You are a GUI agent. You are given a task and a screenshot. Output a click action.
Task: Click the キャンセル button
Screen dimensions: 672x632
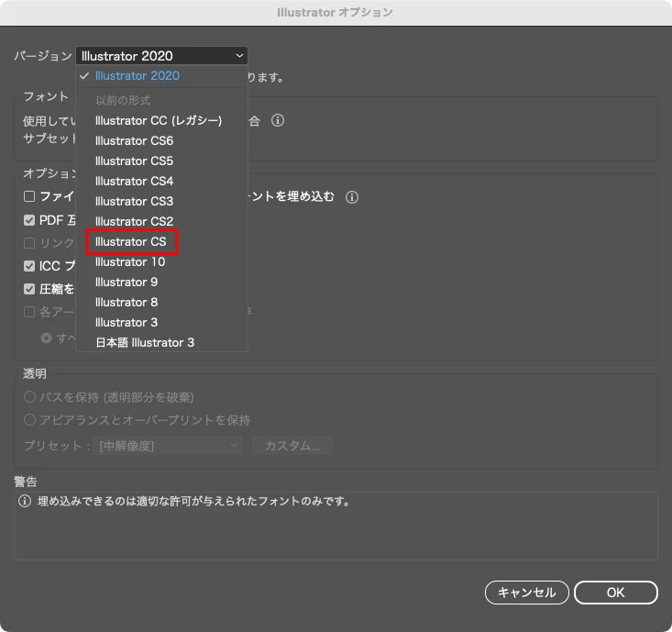pyautogui.click(x=527, y=593)
